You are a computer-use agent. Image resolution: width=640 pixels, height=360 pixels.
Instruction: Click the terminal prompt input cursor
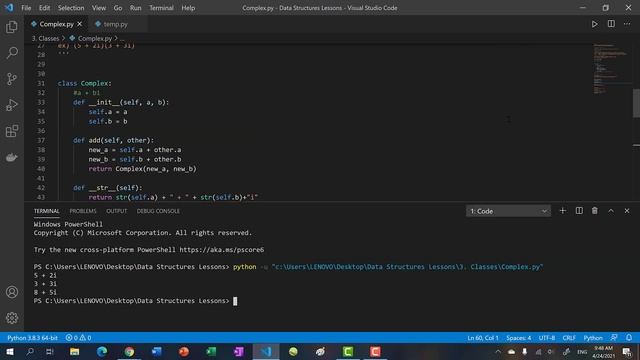[235, 301]
